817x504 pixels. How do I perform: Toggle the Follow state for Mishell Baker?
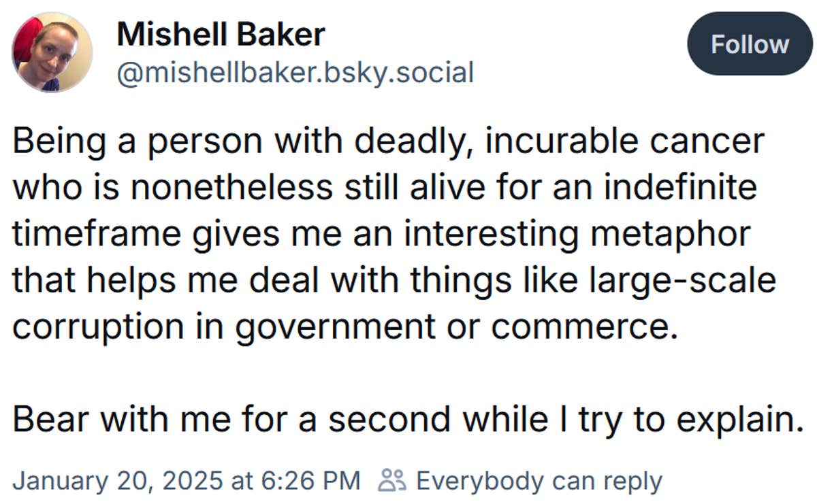[x=749, y=44]
